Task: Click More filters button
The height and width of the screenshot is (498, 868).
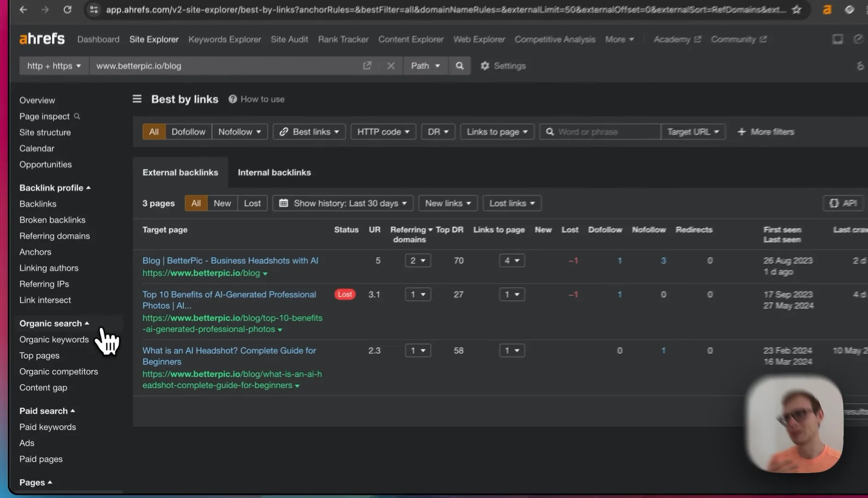Action: click(x=766, y=131)
